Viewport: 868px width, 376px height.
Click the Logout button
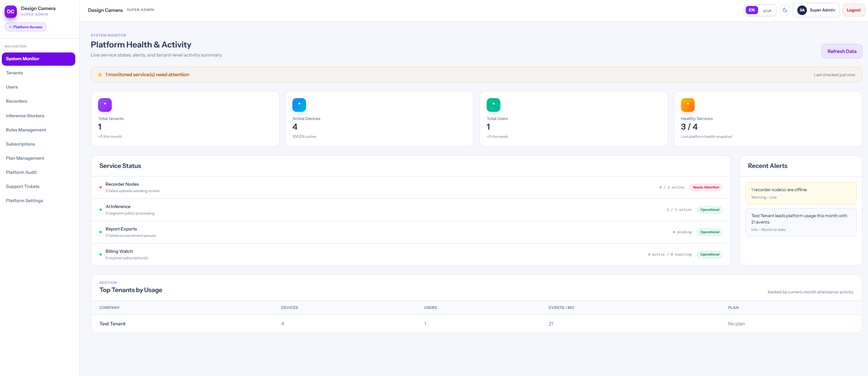853,10
